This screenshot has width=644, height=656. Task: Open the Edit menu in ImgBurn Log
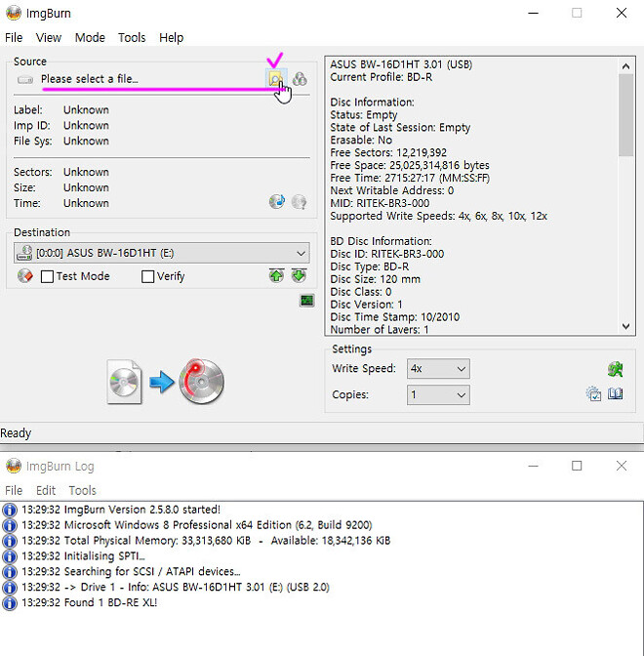pos(46,490)
